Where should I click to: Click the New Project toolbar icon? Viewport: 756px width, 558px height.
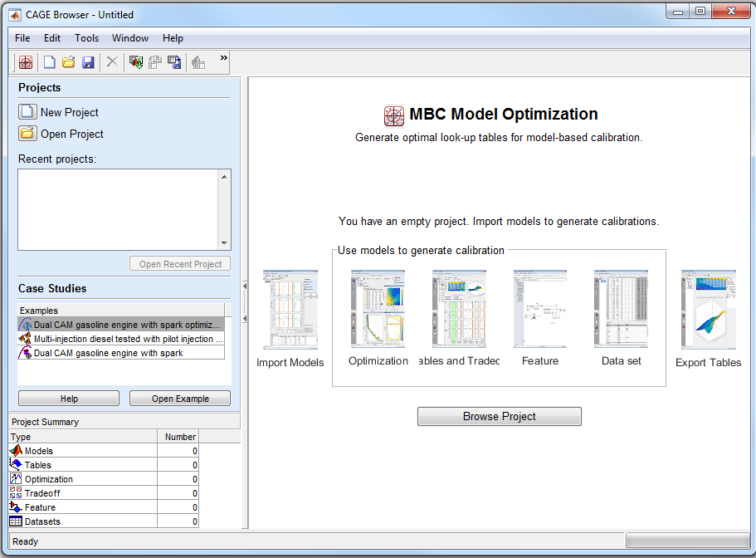point(49,62)
